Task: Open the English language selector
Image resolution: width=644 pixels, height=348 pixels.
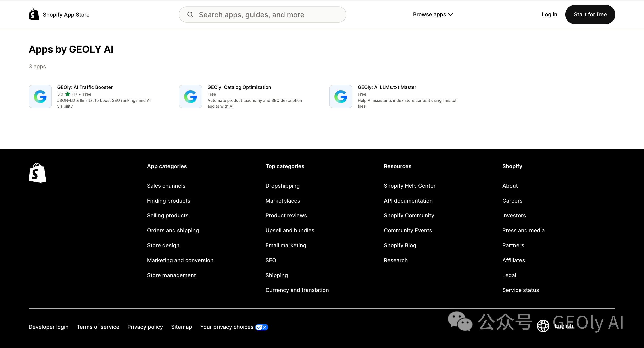Action: pos(576,326)
